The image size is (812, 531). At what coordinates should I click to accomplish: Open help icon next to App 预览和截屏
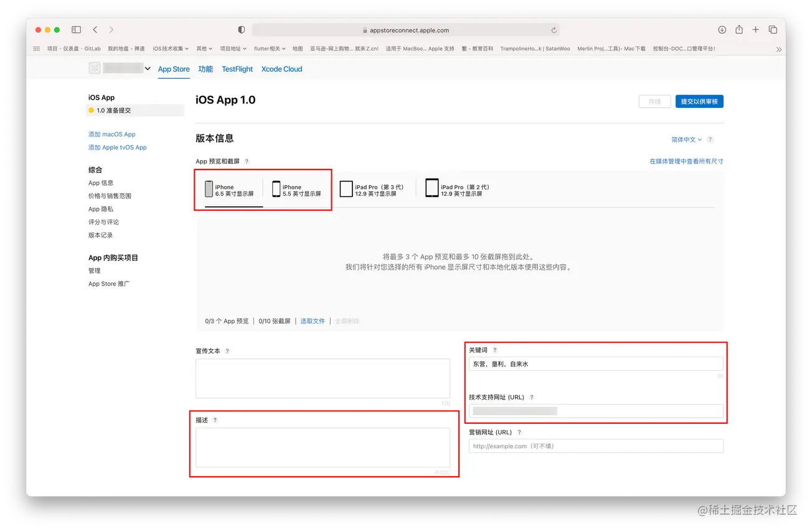pos(247,161)
